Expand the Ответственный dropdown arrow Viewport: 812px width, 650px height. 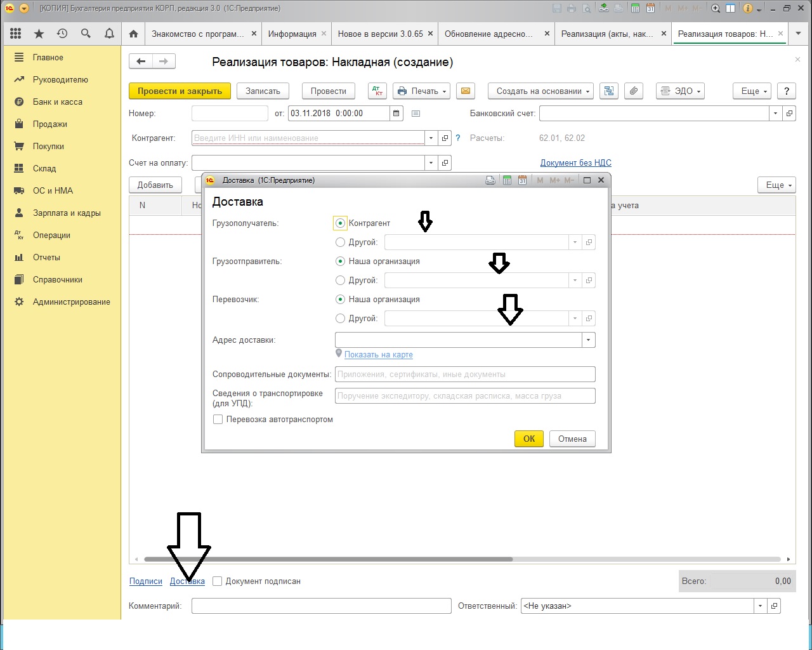point(761,606)
